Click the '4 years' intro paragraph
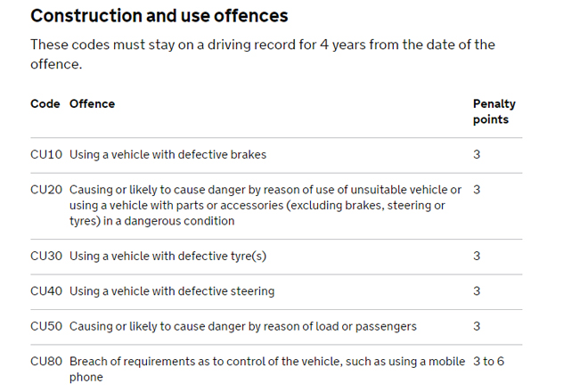The height and width of the screenshot is (392, 588). click(x=263, y=54)
